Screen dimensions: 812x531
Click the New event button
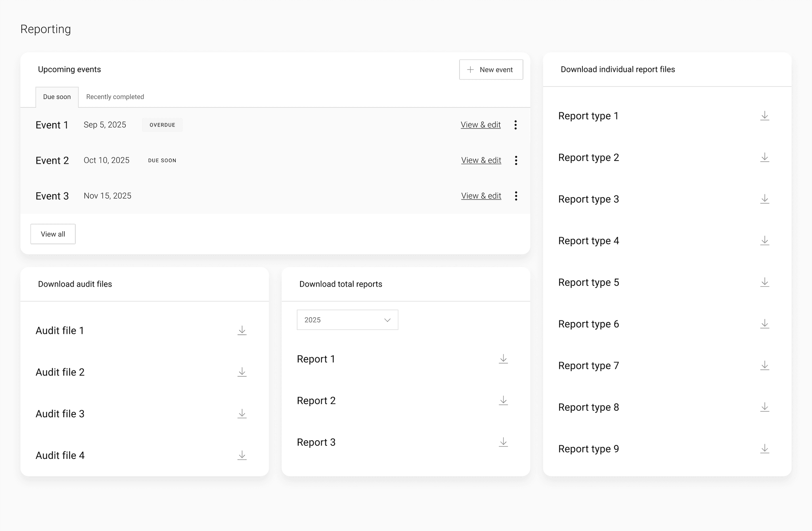491,69
